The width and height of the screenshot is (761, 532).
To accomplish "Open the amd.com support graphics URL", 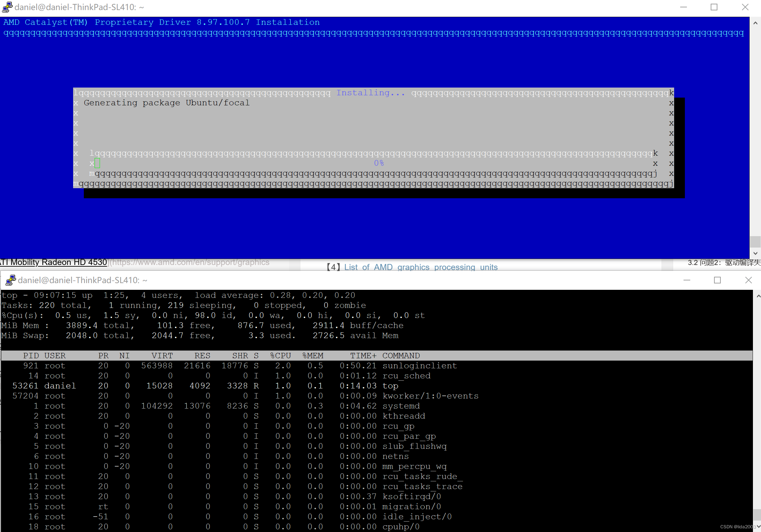I will click(190, 262).
